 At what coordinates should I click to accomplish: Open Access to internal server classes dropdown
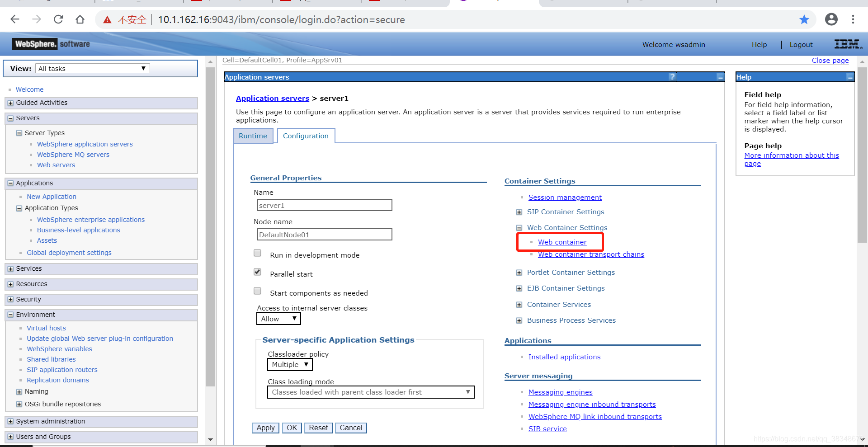click(x=278, y=319)
